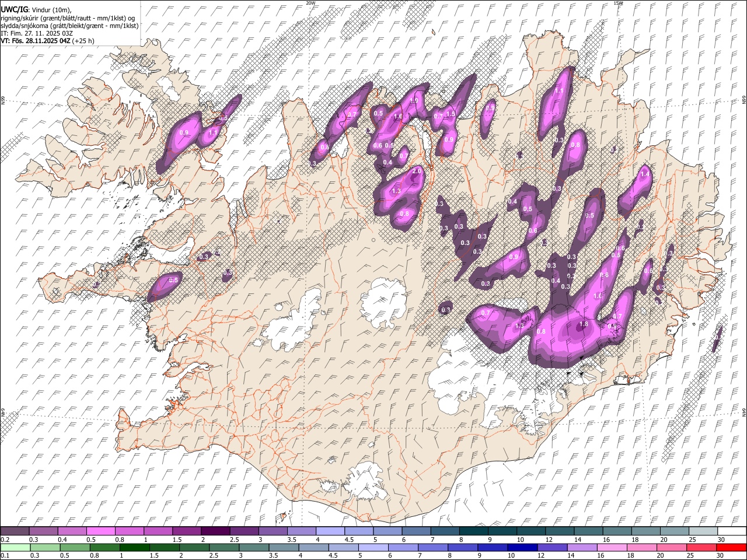747x560 pixels.
Task: Pick the light lavender upper swatch between 4 and 4.5
Action: coord(330,531)
